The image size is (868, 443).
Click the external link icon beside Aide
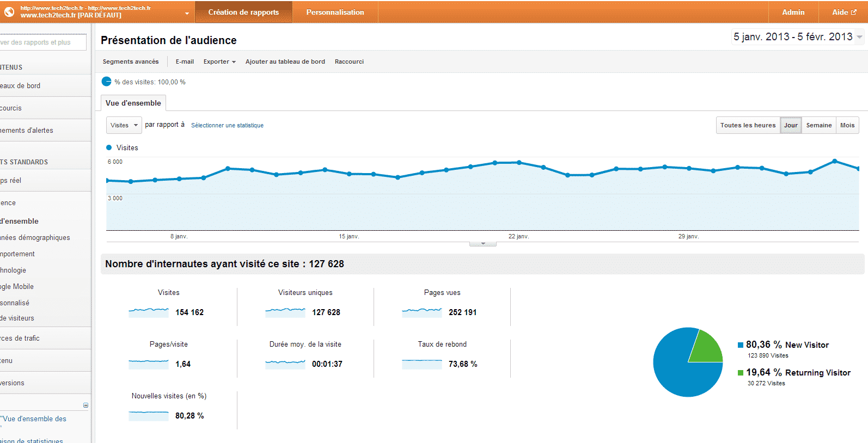854,12
